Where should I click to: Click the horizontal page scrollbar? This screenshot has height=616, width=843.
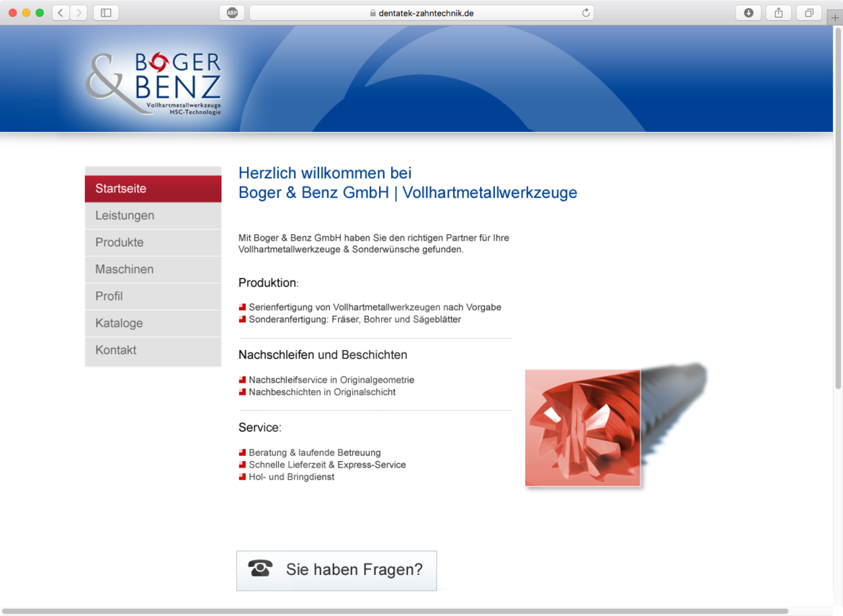(395, 611)
